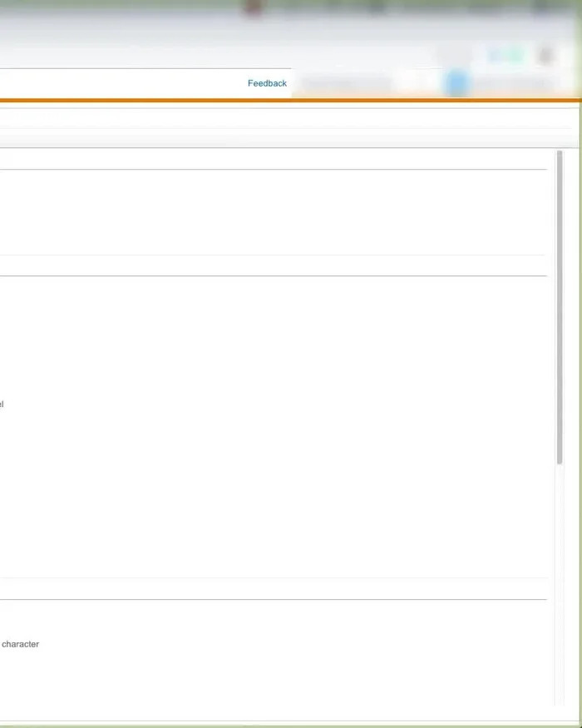Click the blurred gray icon near top-right
The image size is (582, 728).
(x=545, y=56)
